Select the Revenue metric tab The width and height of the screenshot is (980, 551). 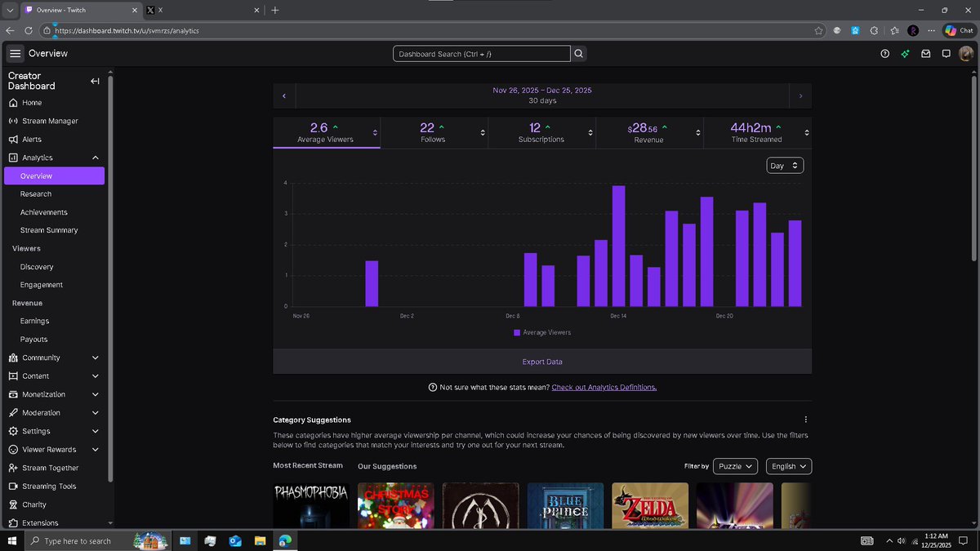coord(650,132)
